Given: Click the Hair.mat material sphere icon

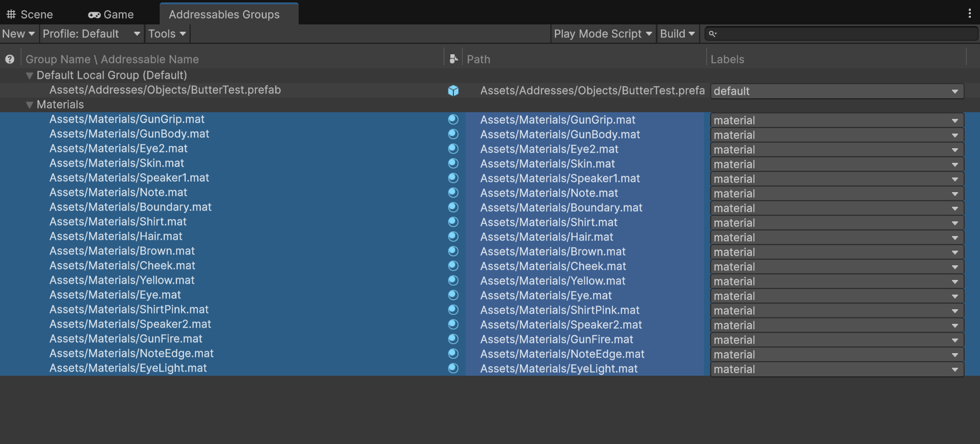Looking at the screenshot, I should pyautogui.click(x=453, y=237).
